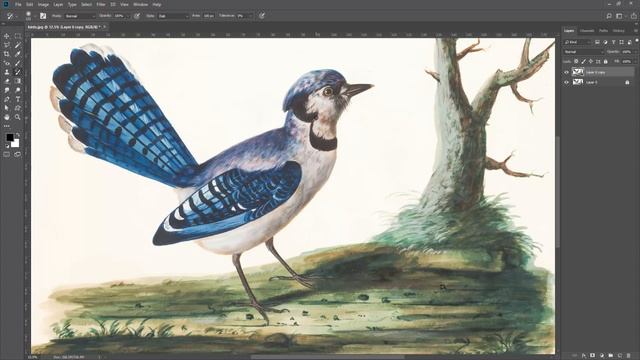Viewport: 640px width, 360px height.
Task: Click Delete layer trash icon
Action: [629, 356]
